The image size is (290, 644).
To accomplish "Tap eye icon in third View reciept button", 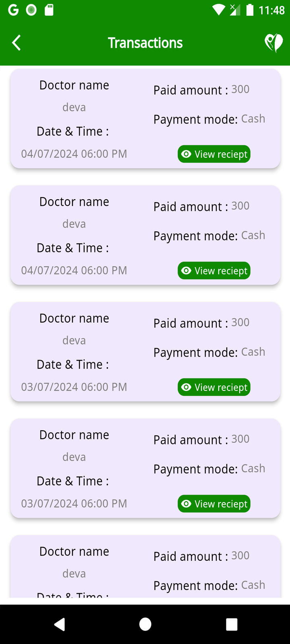I will click(x=186, y=387).
